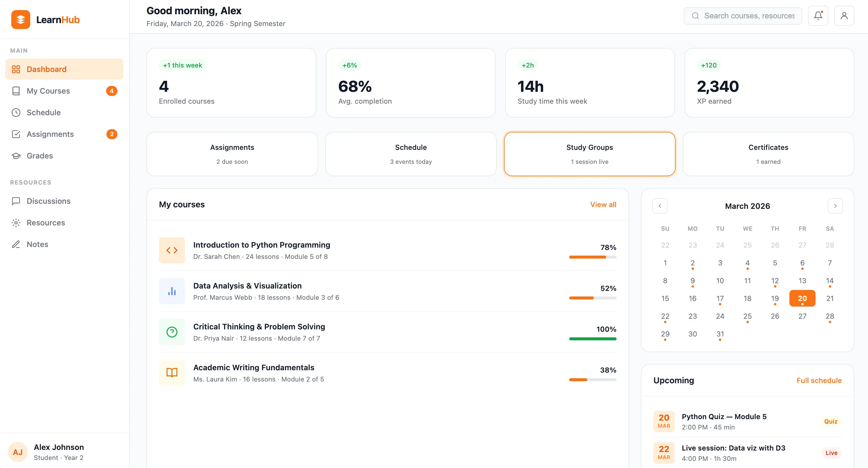Image resolution: width=868 pixels, height=468 pixels.
Task: Open Dashboard in the sidebar
Action: [64, 69]
